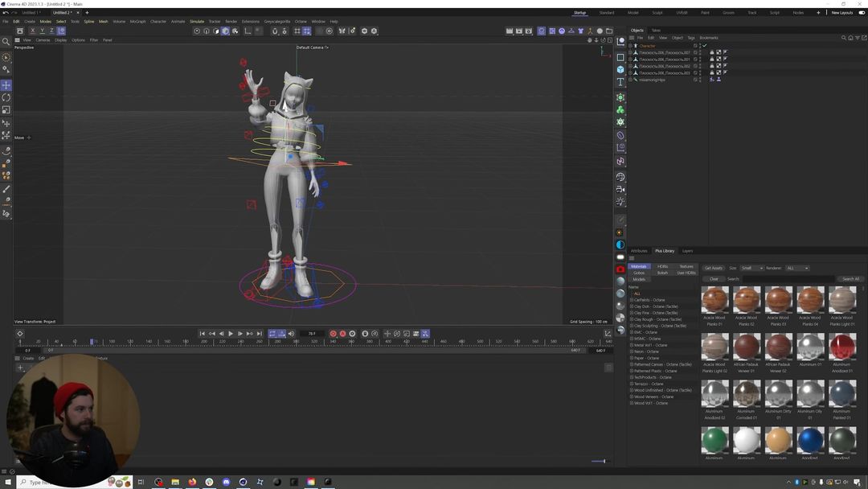The image size is (868, 489).
Task: Expand the Character object hierarchy
Action: (629, 46)
